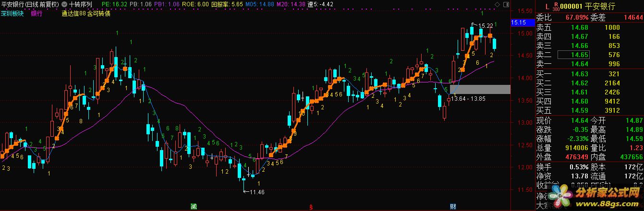
Task: Click the 最高 14.89 value
Action: (634, 129)
